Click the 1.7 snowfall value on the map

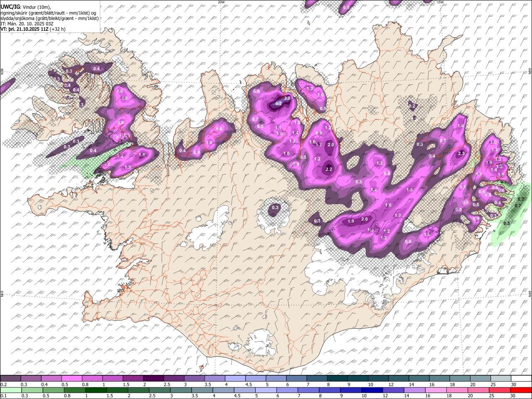(319, 145)
